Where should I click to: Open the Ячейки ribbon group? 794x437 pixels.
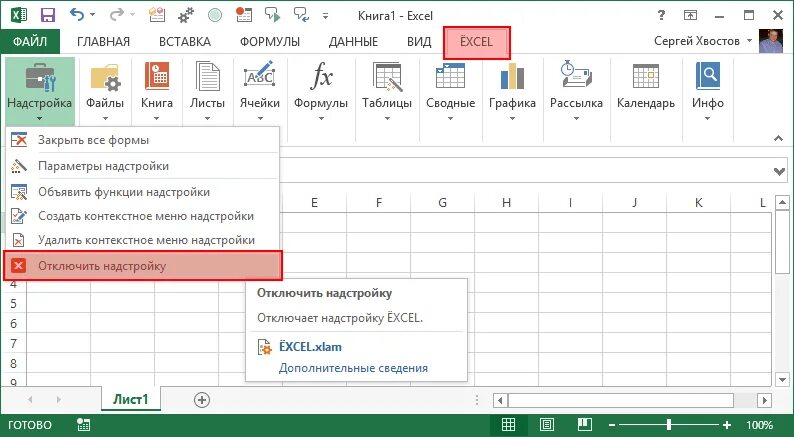click(x=260, y=91)
